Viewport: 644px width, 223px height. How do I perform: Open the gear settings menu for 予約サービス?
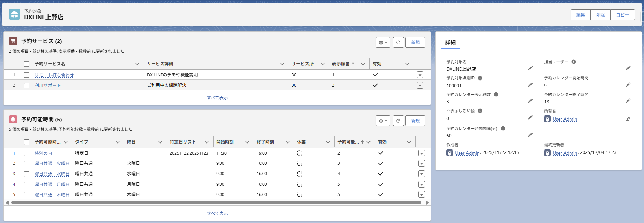[383, 42]
